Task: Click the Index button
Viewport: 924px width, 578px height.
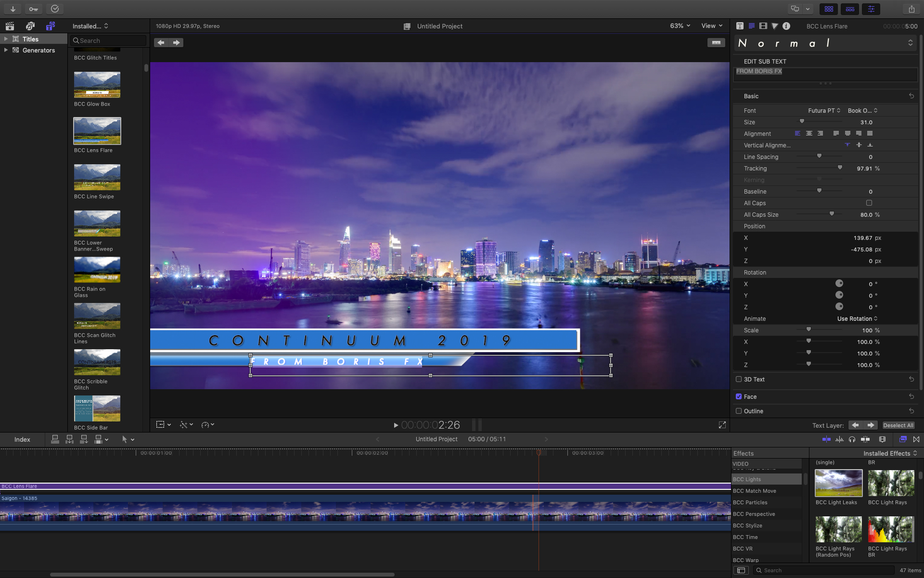Action: coord(22,439)
